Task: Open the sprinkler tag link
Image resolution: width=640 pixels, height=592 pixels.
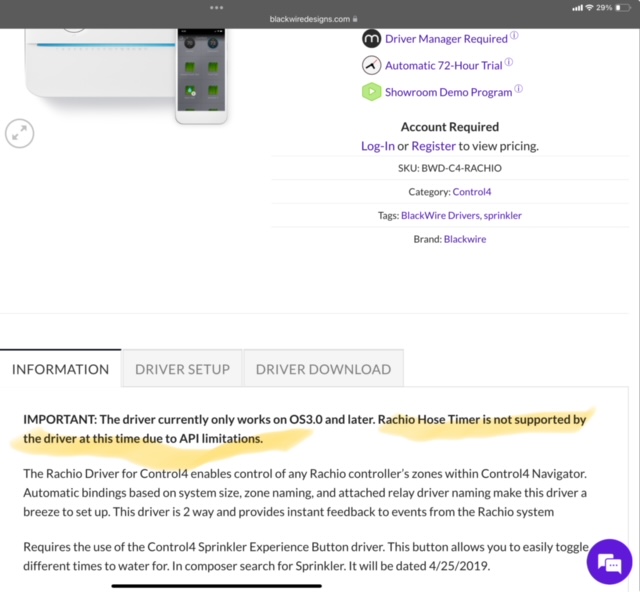Action: tap(502, 216)
